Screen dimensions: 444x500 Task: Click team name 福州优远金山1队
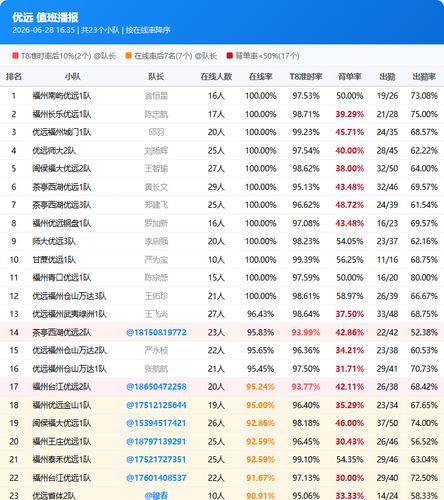tap(62, 405)
